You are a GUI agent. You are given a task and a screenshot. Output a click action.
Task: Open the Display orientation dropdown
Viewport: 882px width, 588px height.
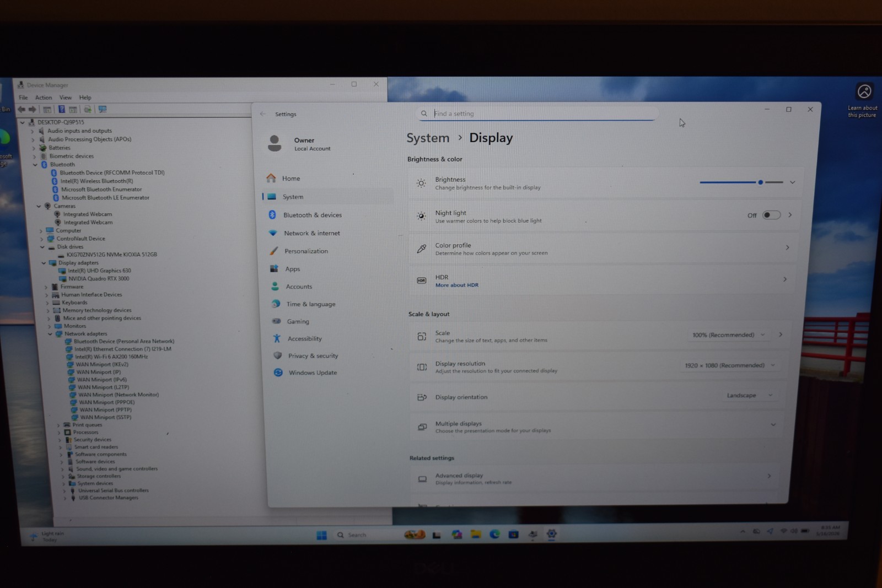pos(750,395)
